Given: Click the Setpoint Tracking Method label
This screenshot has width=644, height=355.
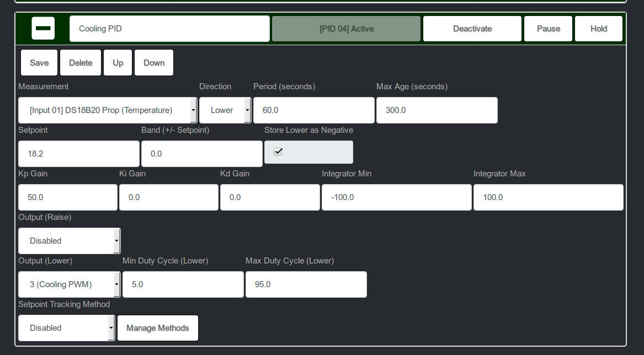Looking at the screenshot, I should (64, 304).
